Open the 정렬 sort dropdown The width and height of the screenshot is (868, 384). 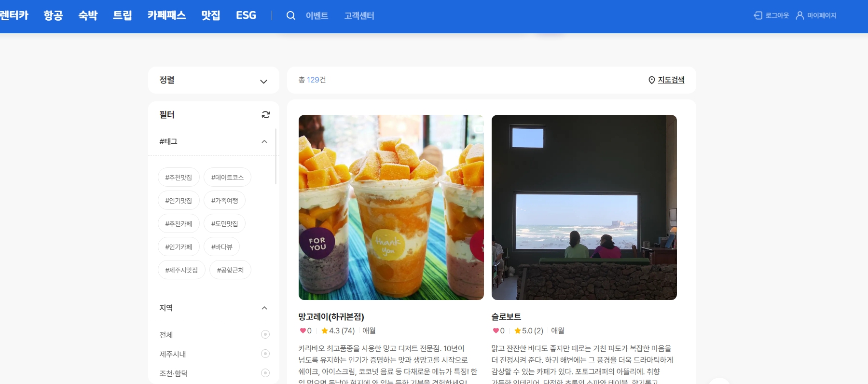click(214, 80)
